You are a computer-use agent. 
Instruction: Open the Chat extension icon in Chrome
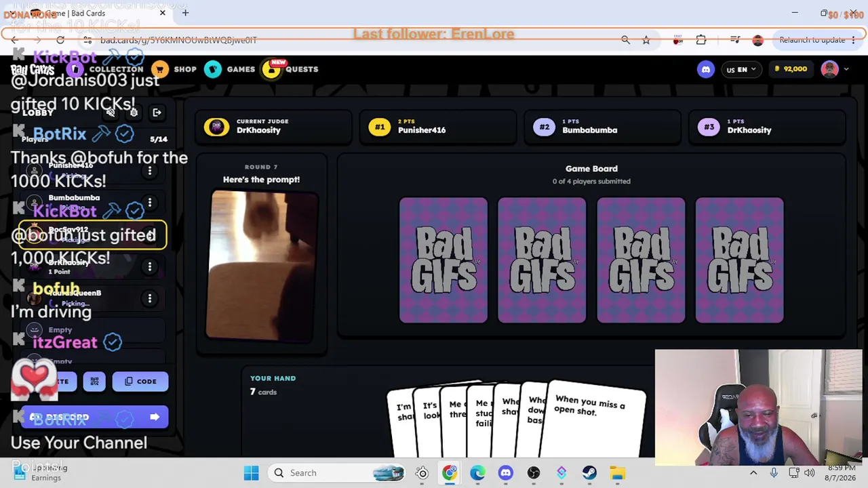click(677, 40)
